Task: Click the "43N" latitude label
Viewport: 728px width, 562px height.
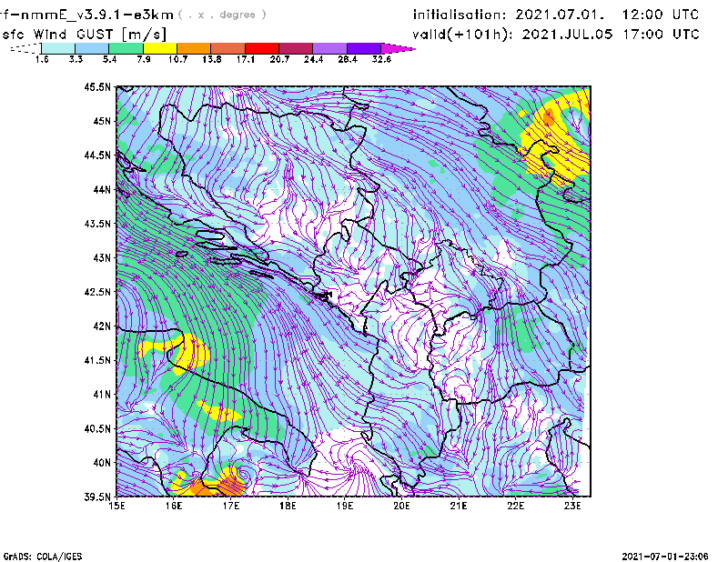Action: pyautogui.click(x=102, y=257)
